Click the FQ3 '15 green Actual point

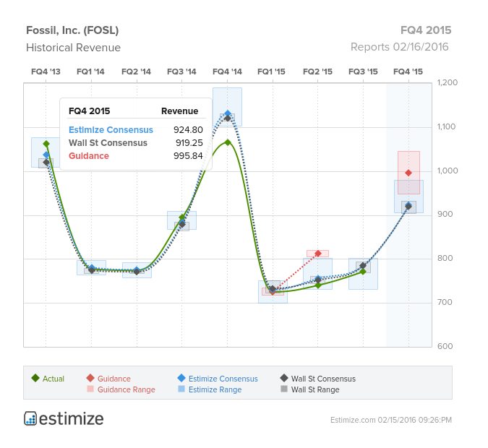coord(363,271)
